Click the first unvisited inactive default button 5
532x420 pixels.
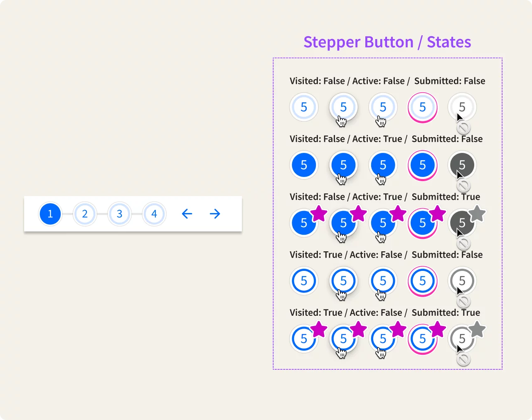304,107
